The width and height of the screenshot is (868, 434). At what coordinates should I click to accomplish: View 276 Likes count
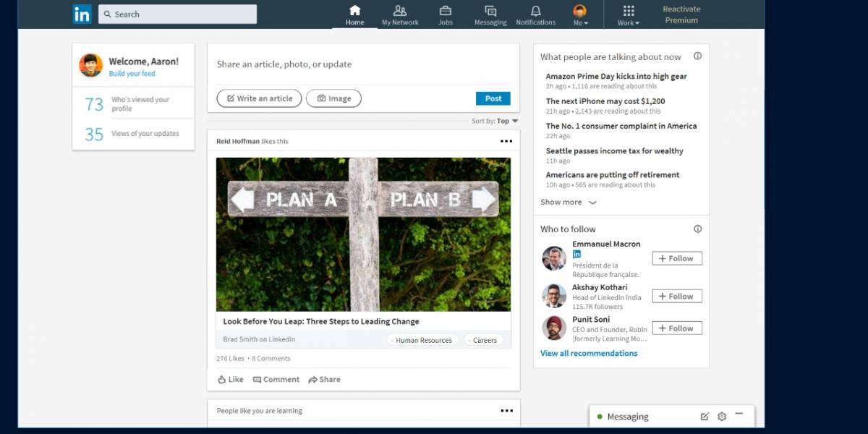[230, 358]
